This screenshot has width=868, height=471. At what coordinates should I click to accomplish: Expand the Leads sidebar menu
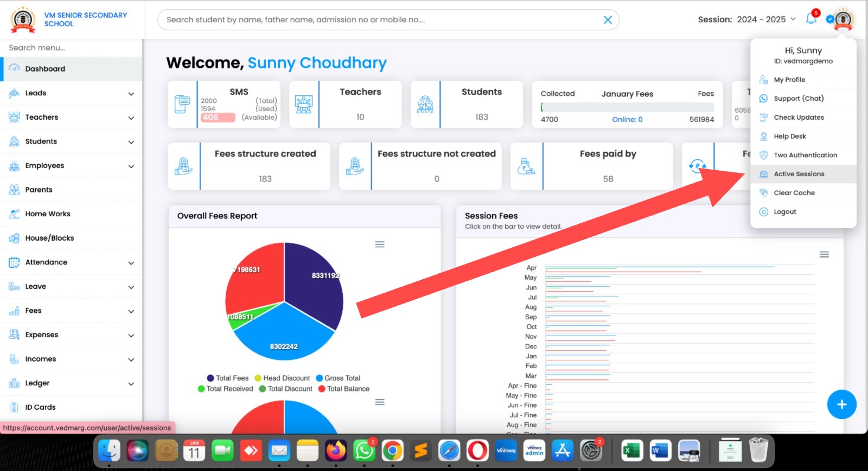pyautogui.click(x=131, y=93)
